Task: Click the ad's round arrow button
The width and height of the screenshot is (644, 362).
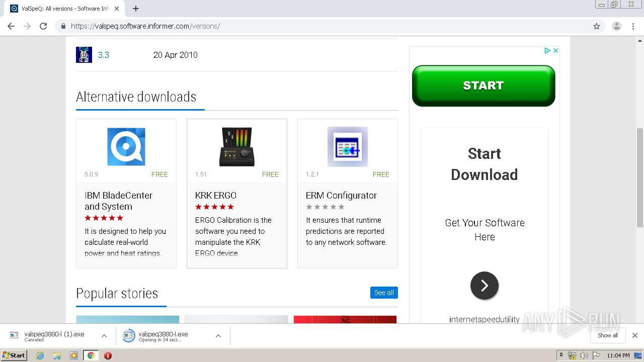Action: (485, 286)
